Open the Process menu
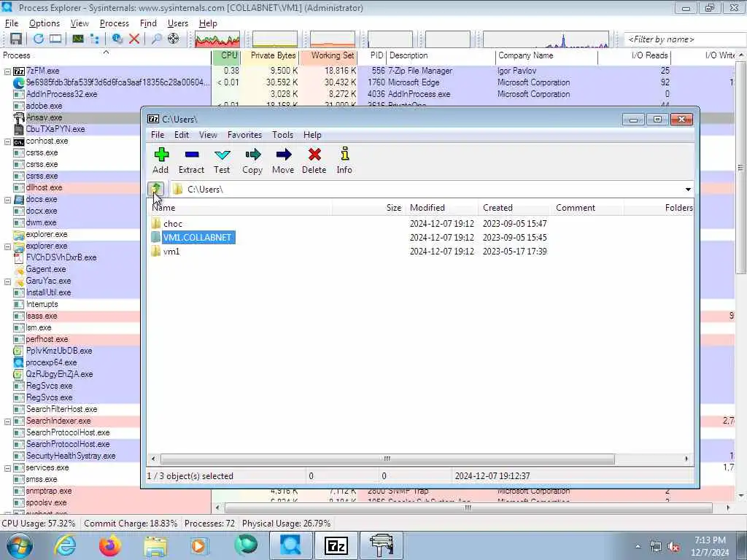The width and height of the screenshot is (747, 560). [x=115, y=23]
